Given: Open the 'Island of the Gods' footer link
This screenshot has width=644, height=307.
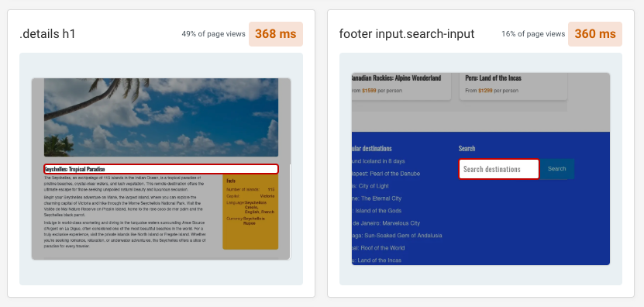Looking at the screenshot, I should pyautogui.click(x=377, y=210).
